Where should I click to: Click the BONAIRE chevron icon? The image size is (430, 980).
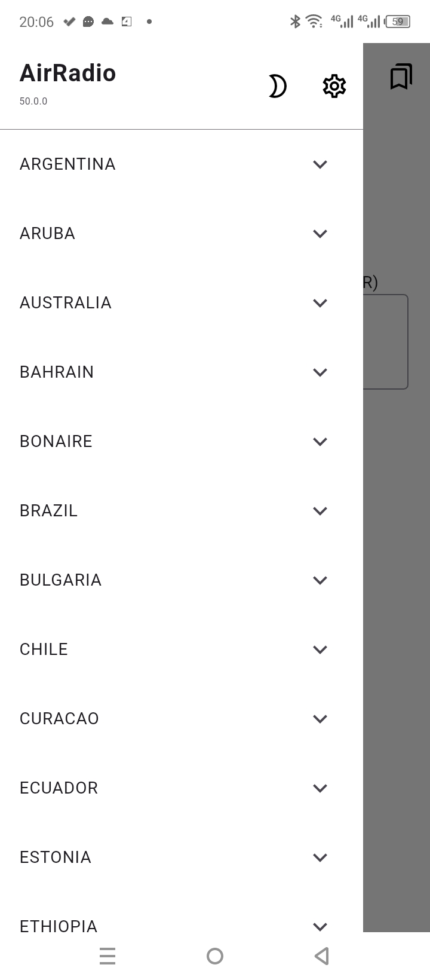320,442
